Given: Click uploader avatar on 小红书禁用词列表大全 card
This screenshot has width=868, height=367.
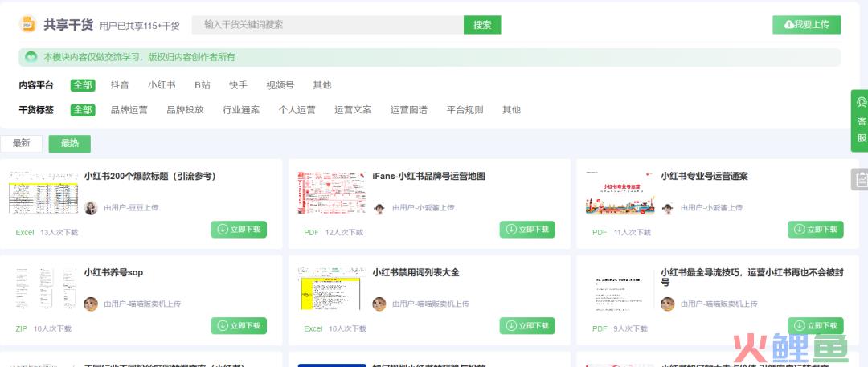Looking at the screenshot, I should point(379,304).
